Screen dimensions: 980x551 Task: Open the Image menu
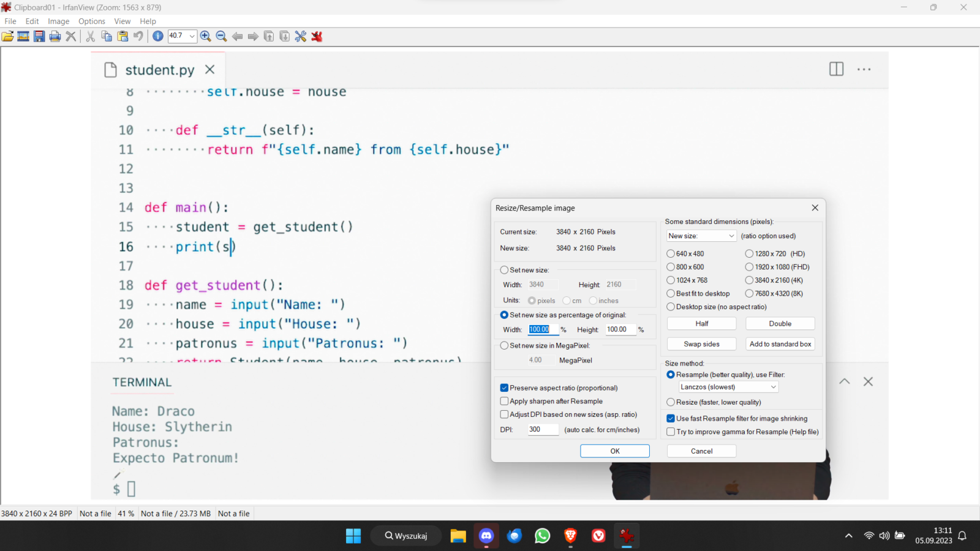[58, 21]
